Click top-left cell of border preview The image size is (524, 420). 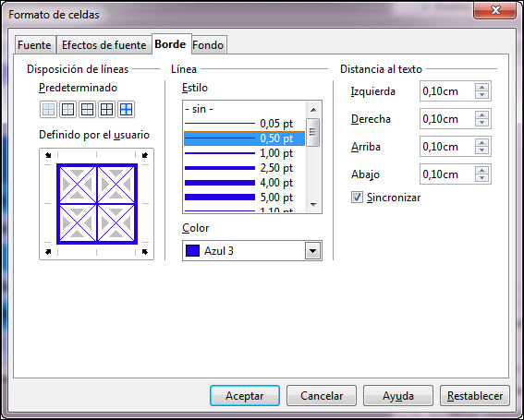point(78,185)
